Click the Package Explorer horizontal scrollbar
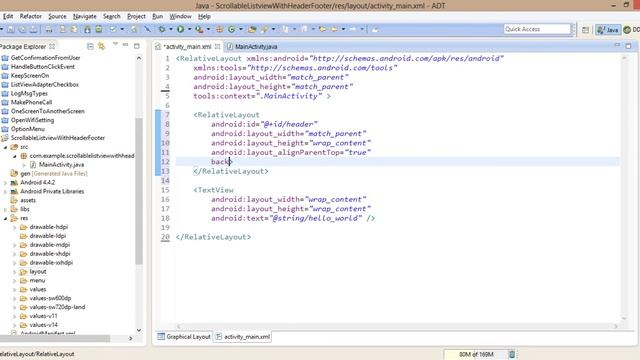This screenshot has width=640, height=360. [55, 338]
